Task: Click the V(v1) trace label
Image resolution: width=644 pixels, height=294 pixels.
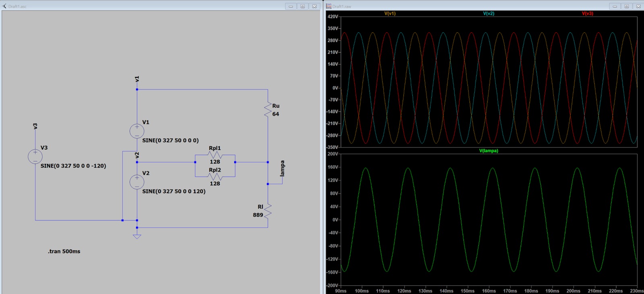Action: [390, 14]
